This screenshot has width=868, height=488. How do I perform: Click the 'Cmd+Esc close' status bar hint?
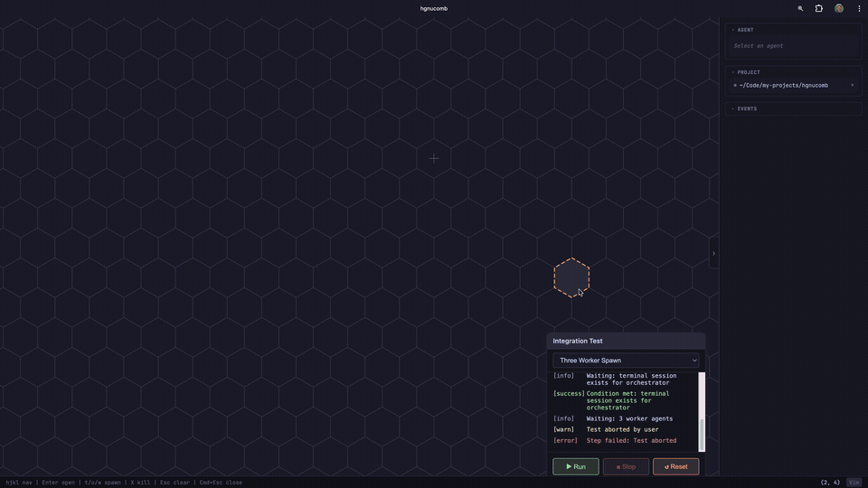(x=221, y=483)
